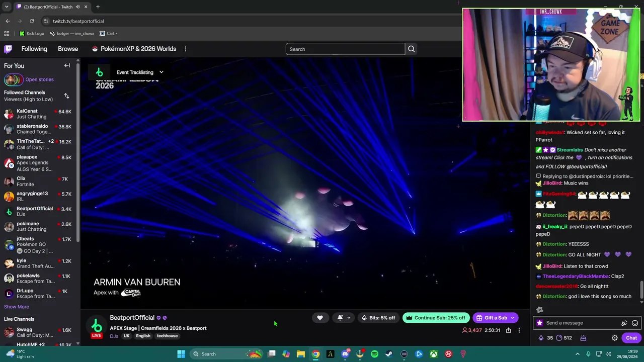Open the botger — imr_chowx bookmark
Viewport: 644px width, 362px height.
pyautogui.click(x=72, y=34)
